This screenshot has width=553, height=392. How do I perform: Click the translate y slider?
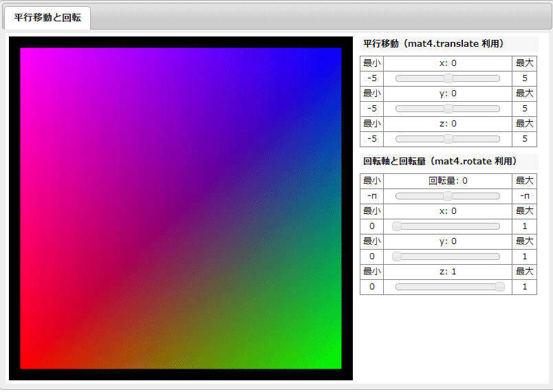point(448,109)
